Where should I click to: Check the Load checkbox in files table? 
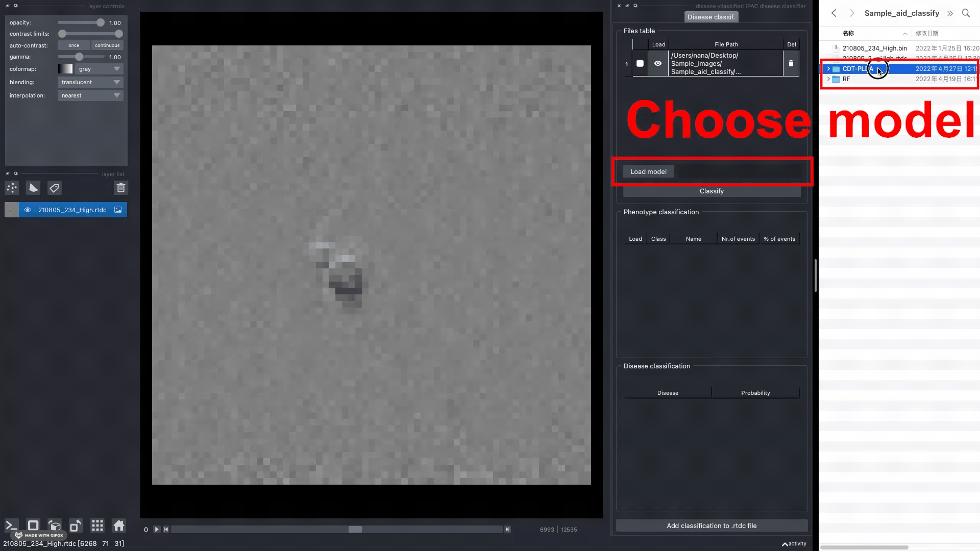(x=640, y=64)
